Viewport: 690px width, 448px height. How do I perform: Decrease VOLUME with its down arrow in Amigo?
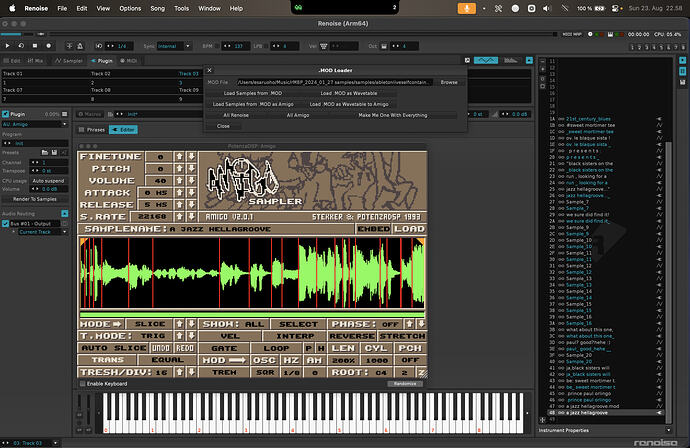pyautogui.click(x=191, y=180)
